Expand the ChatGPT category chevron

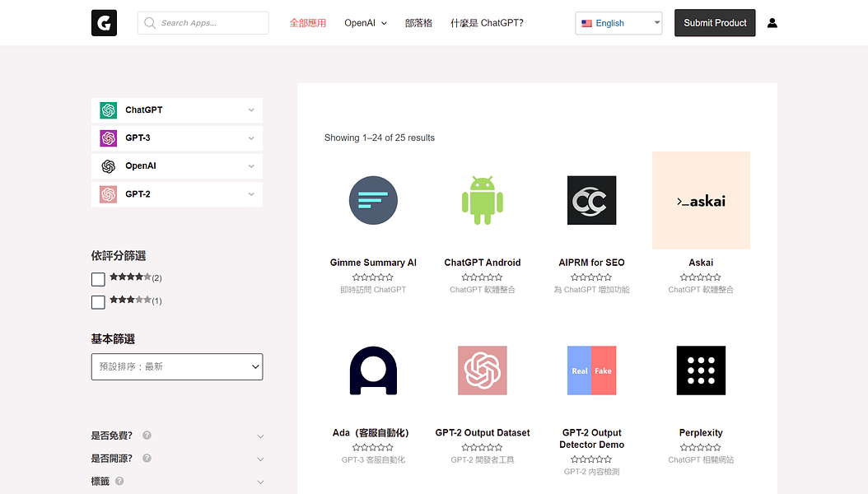point(251,110)
